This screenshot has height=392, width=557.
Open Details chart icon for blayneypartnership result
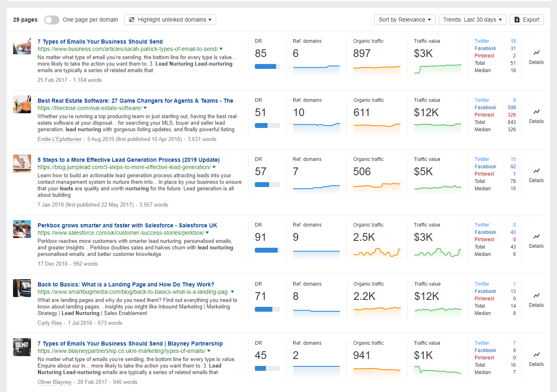536,355
